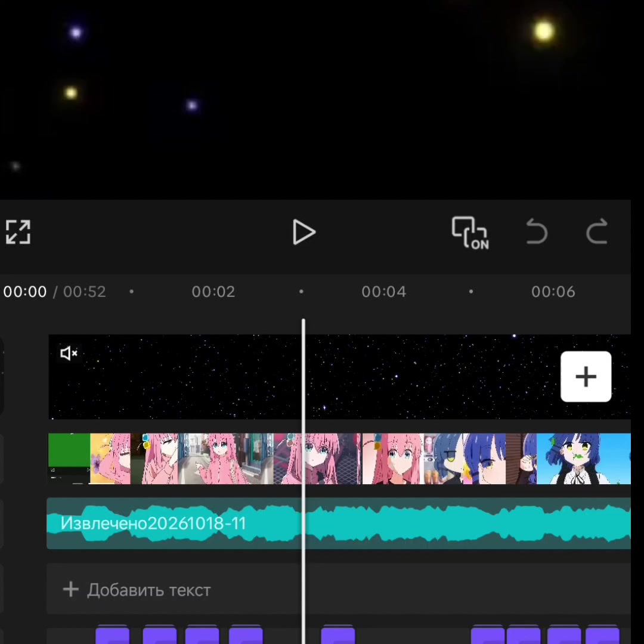
Task: Select the Извлечено20261018-11 audio track
Action: click(339, 524)
